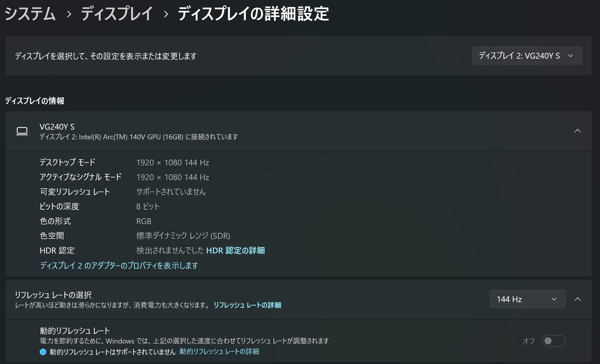Open the リフレッシュ レートの詳細 link
The image size is (600, 364).
point(247,305)
